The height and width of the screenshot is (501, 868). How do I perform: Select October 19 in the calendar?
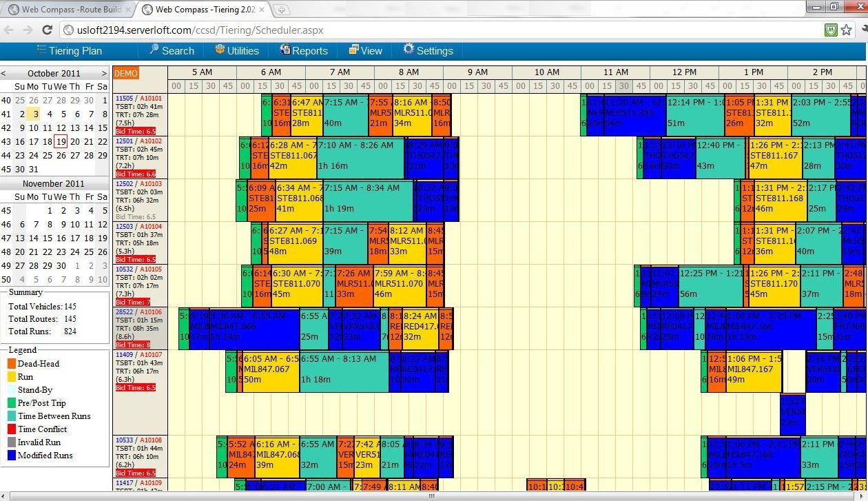[x=61, y=141]
